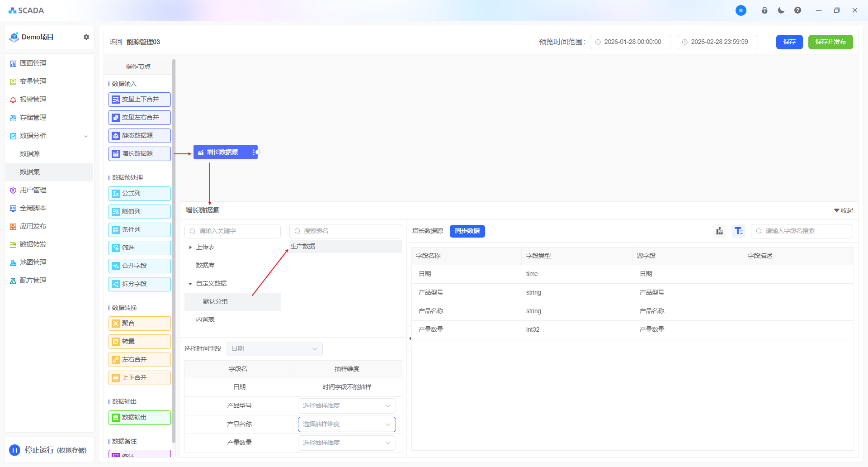Screen dimensions: 868x467
Task: Pick the 静态数据源 input node
Action: tap(139, 136)
